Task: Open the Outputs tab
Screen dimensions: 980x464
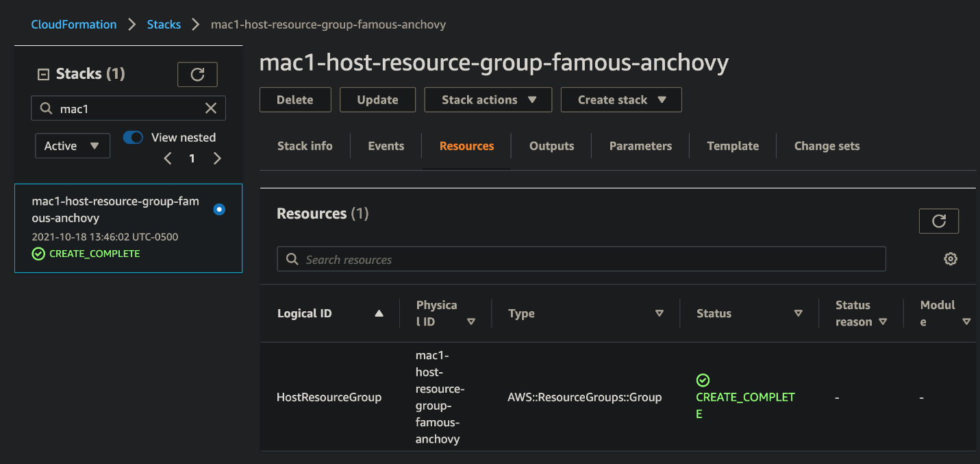Action: click(x=552, y=146)
